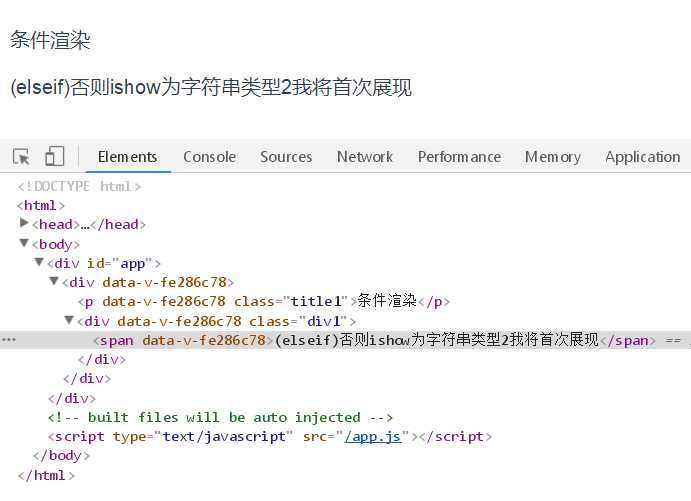Viewport: 691px width, 501px height.
Task: Toggle the device toolbar icon
Action: pyautogui.click(x=55, y=156)
